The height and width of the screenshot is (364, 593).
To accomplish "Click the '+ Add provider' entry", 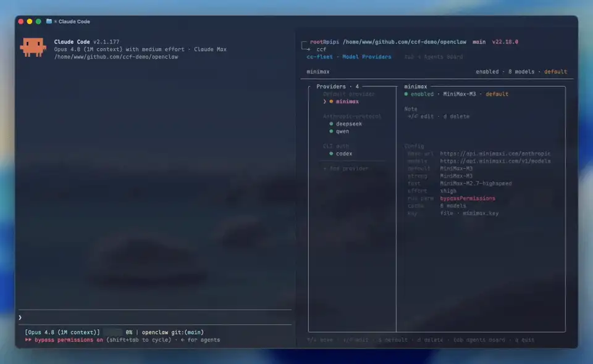I will point(345,168).
